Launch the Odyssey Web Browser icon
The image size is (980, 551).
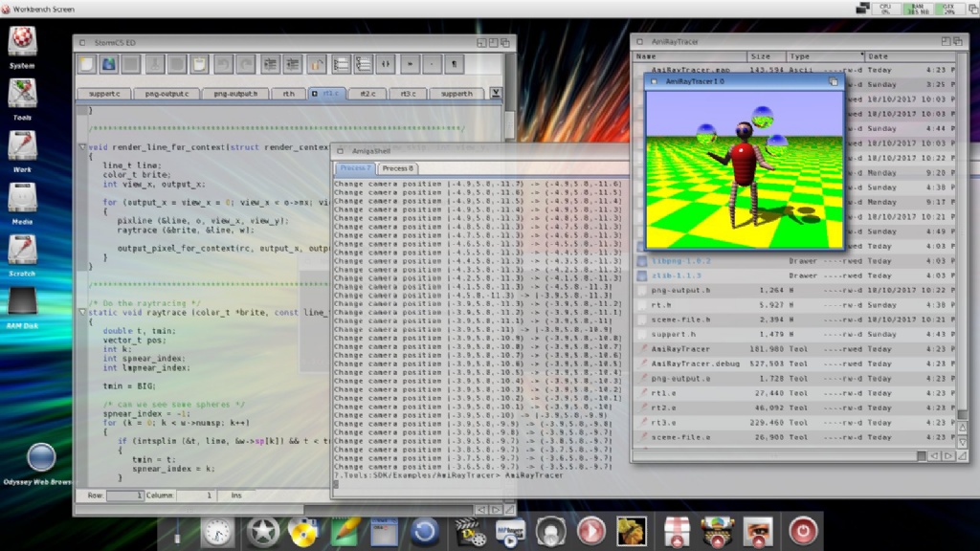[x=40, y=457]
